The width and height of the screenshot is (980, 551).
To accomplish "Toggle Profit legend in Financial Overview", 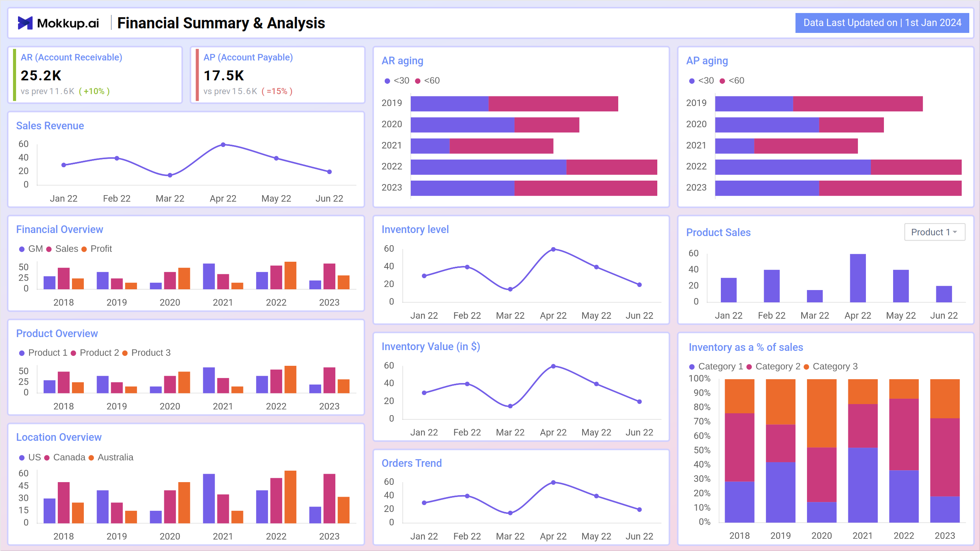I will (x=96, y=249).
